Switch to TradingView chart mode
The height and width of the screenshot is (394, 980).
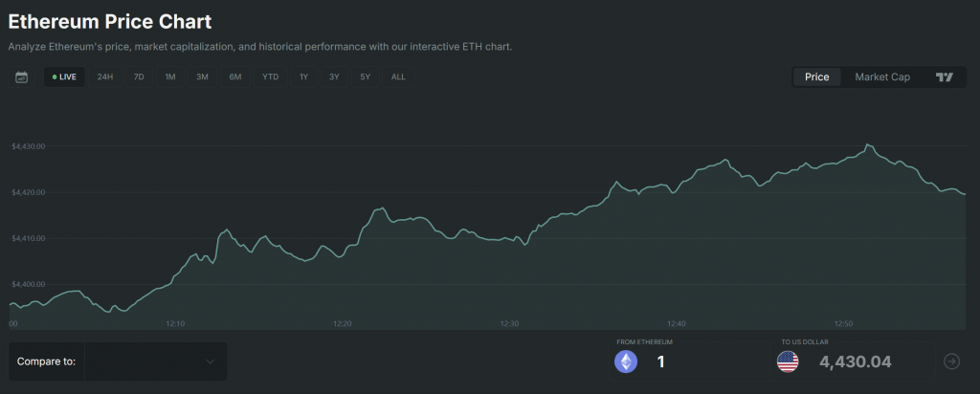pyautogui.click(x=945, y=77)
